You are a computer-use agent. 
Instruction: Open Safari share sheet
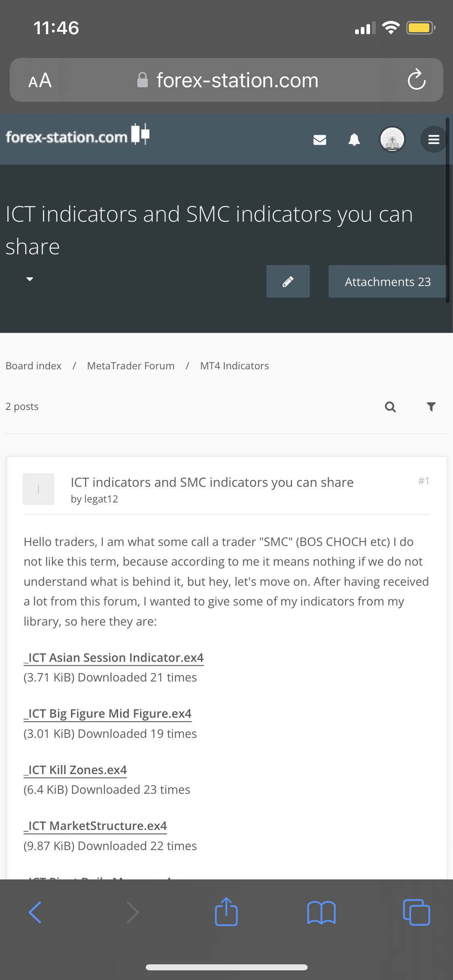tap(226, 912)
